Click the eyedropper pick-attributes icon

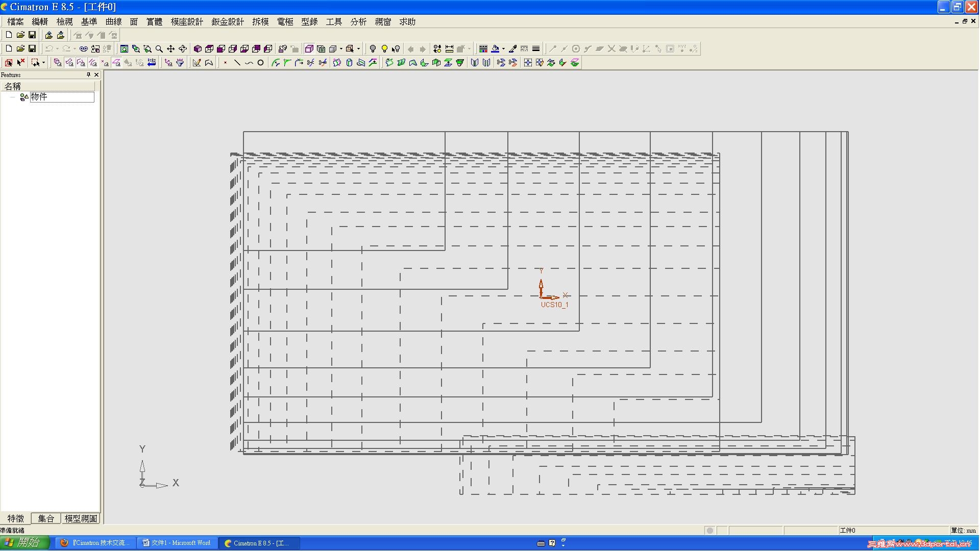pos(513,49)
